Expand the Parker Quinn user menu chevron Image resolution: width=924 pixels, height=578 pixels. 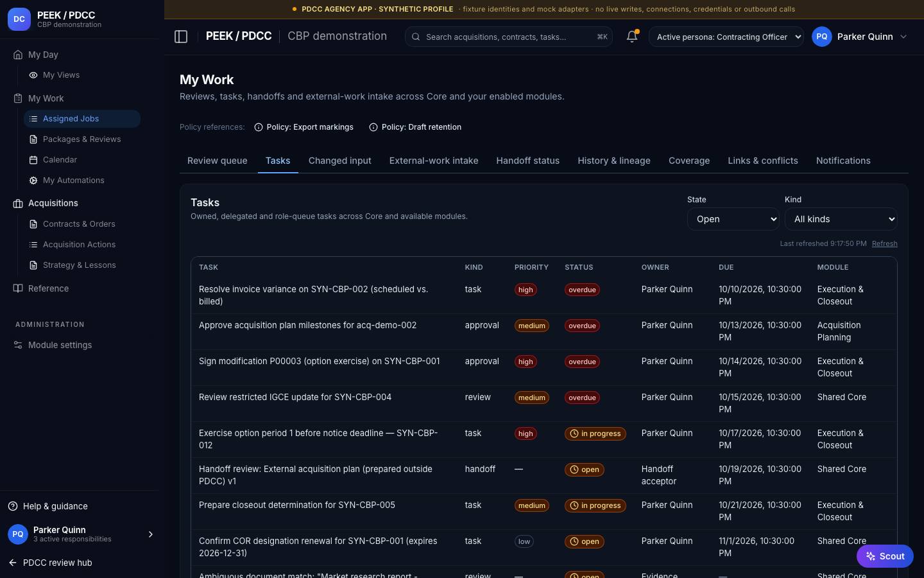[903, 37]
